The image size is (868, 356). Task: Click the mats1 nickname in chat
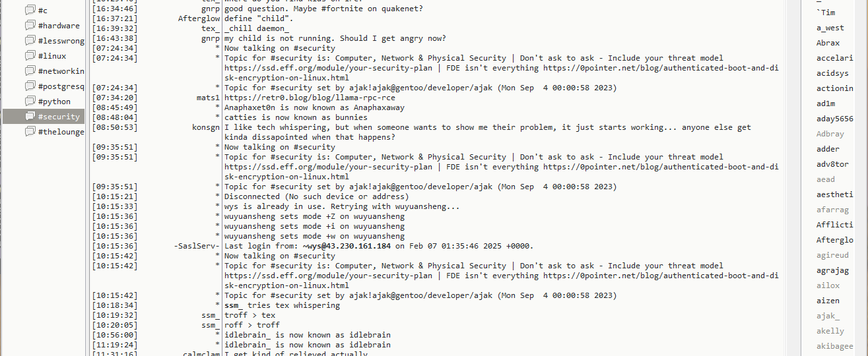pyautogui.click(x=208, y=98)
